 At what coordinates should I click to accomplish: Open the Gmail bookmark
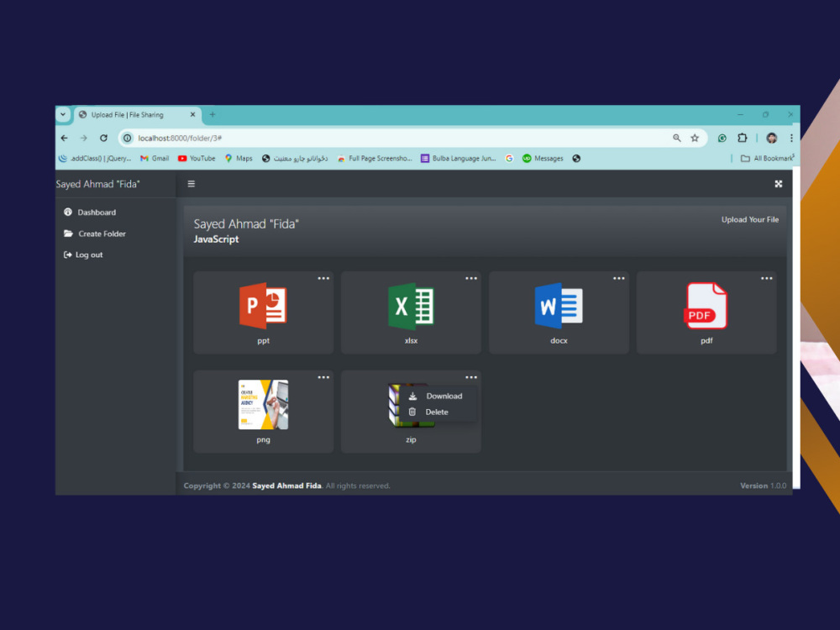click(x=155, y=159)
